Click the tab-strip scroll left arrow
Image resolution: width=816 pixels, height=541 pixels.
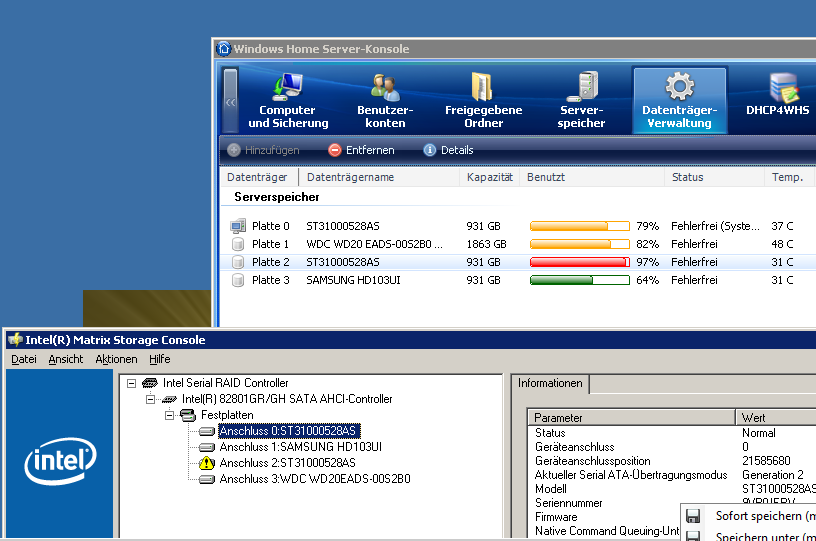(x=231, y=100)
